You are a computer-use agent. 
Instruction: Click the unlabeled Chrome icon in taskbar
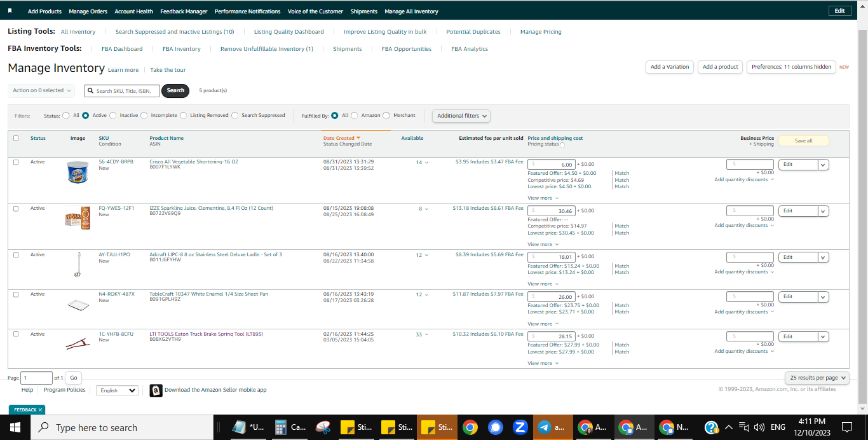click(x=470, y=427)
